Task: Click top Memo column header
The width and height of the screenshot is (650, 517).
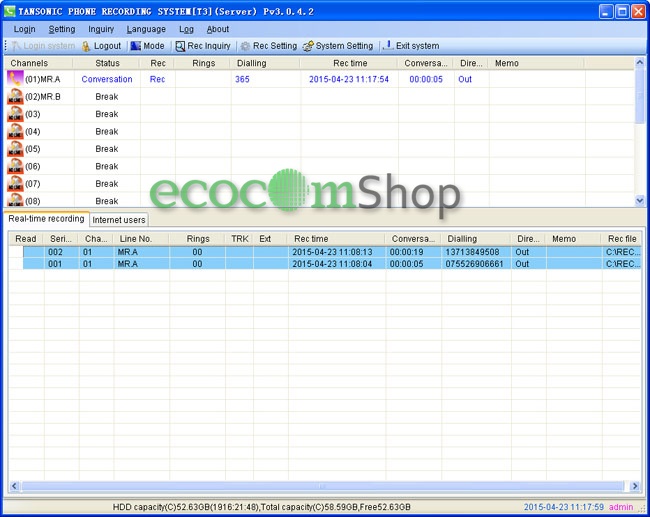Action: (x=536, y=63)
